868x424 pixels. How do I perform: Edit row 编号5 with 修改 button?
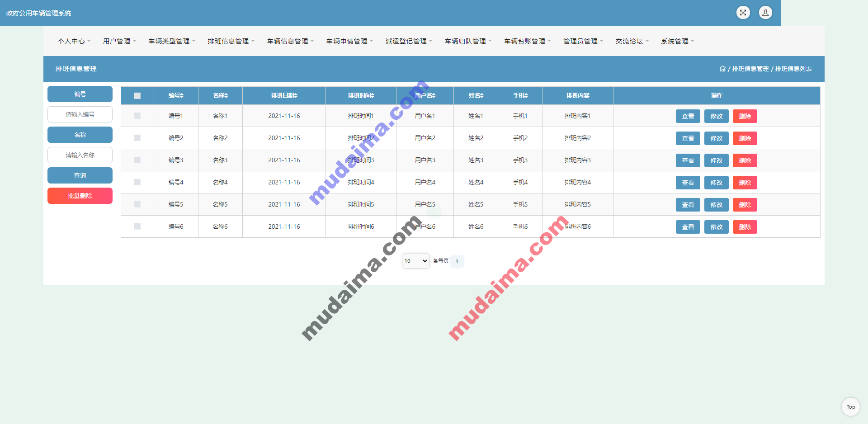pyautogui.click(x=717, y=205)
